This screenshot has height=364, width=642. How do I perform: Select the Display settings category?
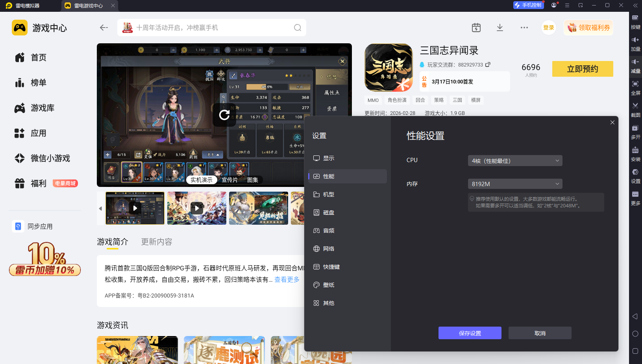[x=329, y=158]
